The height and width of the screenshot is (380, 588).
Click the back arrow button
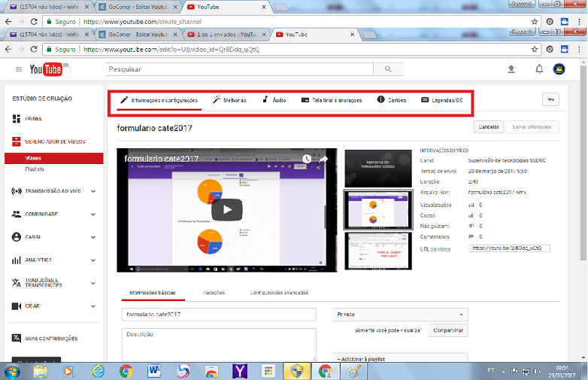click(x=550, y=99)
